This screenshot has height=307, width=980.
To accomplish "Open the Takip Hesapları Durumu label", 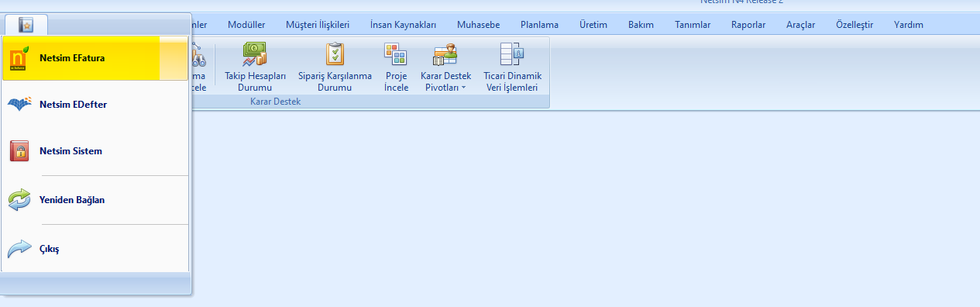I will coord(256,81).
